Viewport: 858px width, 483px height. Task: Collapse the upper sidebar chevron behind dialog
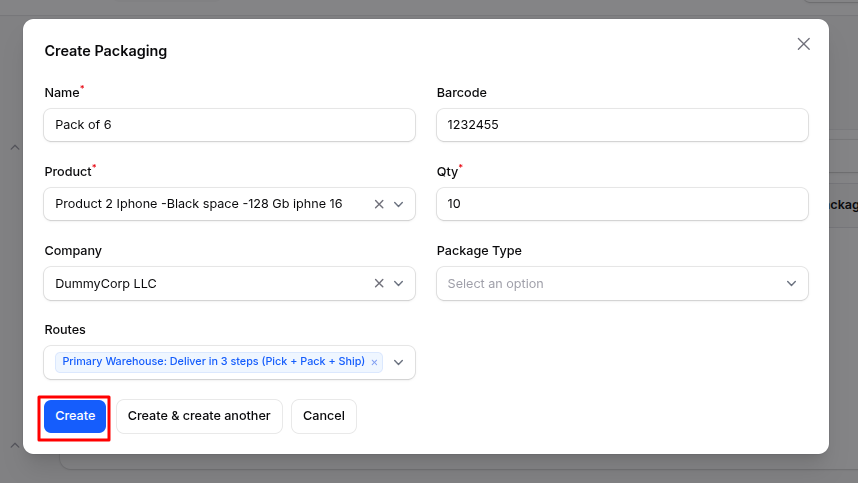(14, 148)
